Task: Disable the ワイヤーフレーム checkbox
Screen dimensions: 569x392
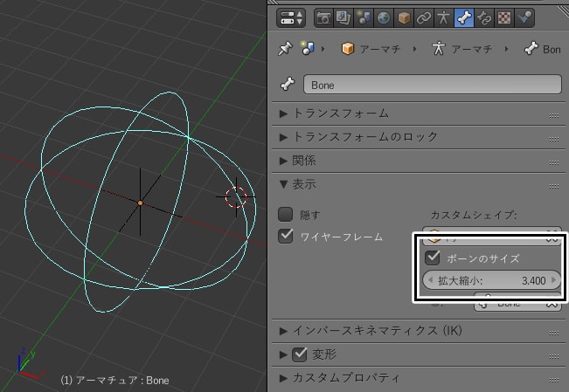Action: pos(285,236)
